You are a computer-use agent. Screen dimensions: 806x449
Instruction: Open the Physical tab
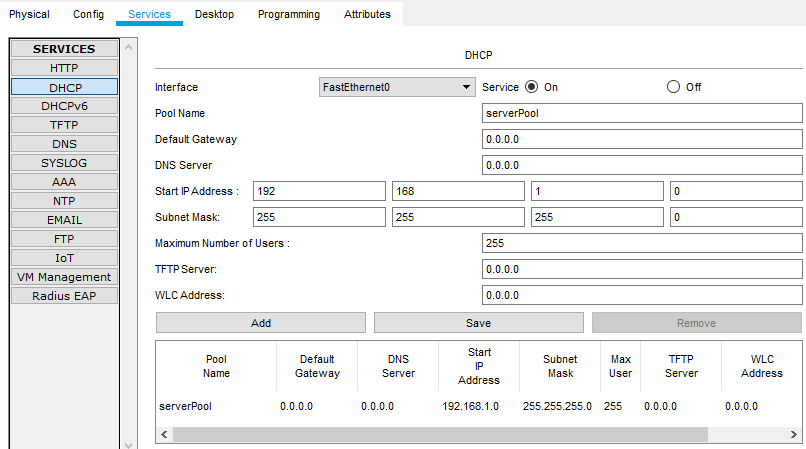pyautogui.click(x=29, y=14)
